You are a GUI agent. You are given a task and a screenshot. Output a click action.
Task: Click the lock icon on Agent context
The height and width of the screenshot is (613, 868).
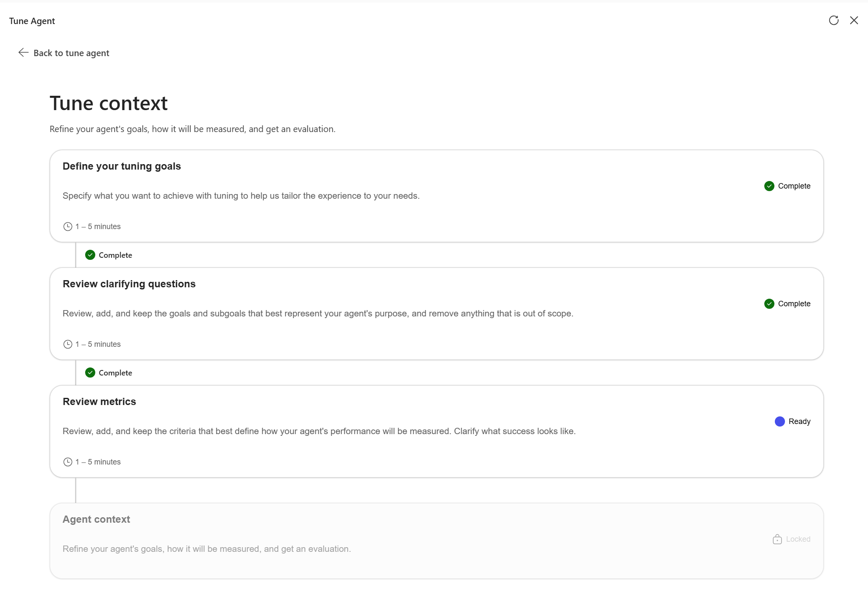tap(777, 539)
